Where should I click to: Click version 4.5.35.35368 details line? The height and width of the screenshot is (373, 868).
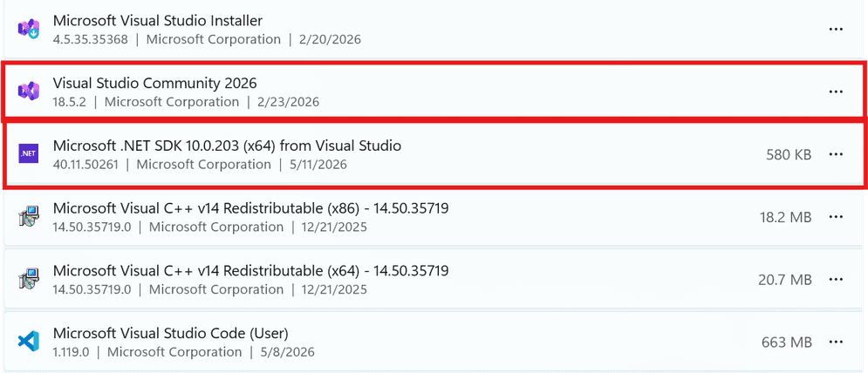tap(207, 40)
